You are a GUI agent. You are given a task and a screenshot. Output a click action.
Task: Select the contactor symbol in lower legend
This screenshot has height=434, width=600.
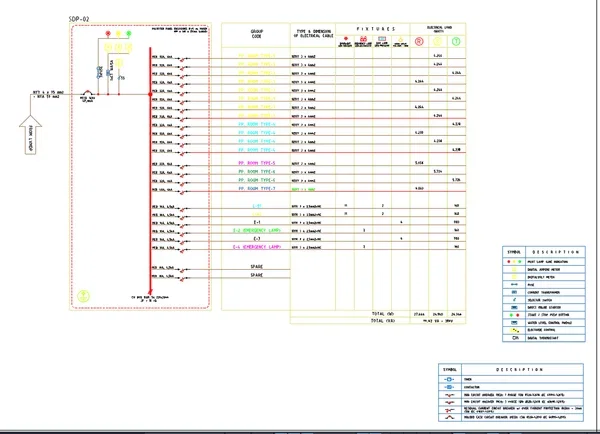pyautogui.click(x=450, y=387)
